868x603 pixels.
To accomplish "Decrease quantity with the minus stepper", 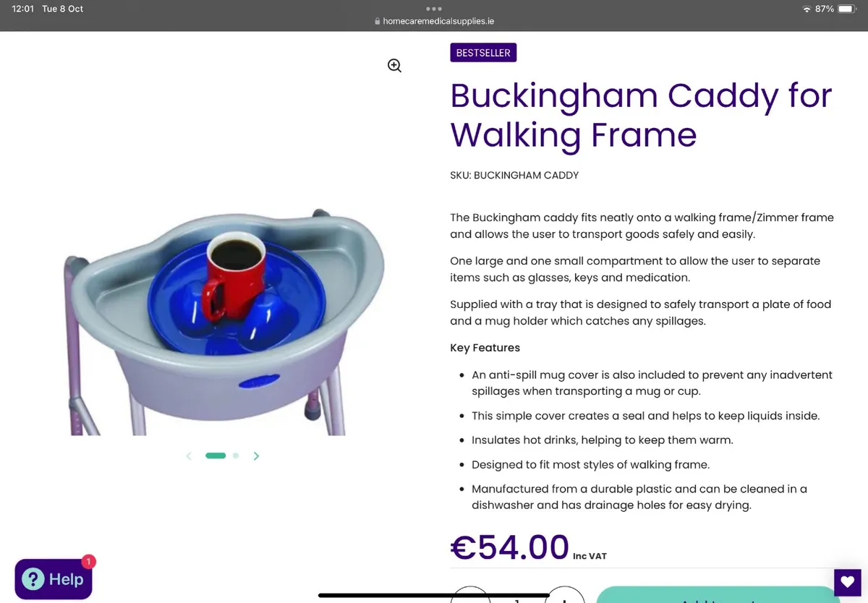I will (x=471, y=596).
